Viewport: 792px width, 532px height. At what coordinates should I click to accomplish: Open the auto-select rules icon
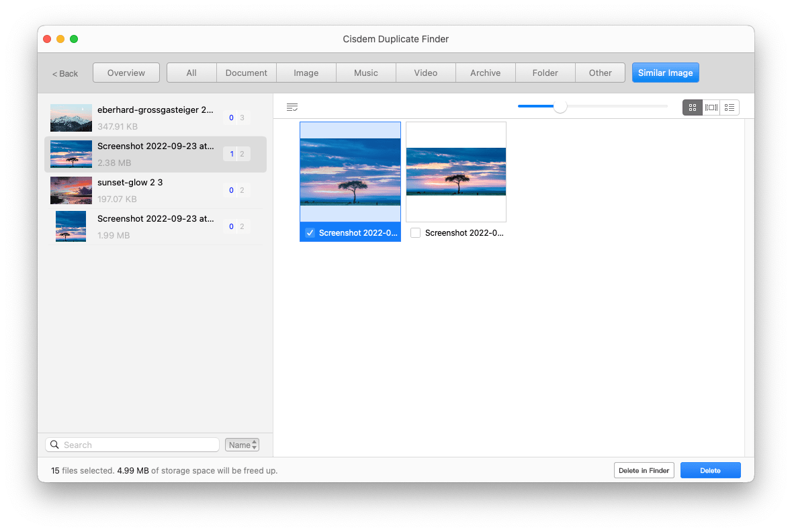pos(292,107)
